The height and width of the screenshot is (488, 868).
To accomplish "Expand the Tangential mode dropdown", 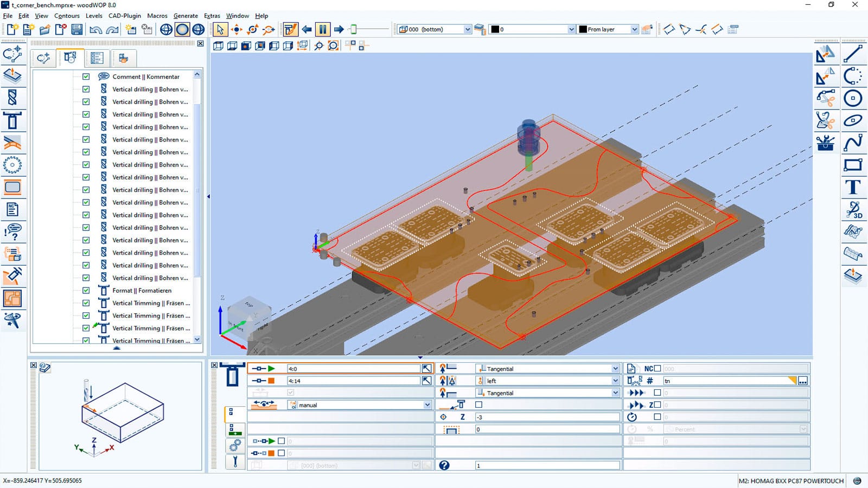I will [615, 368].
